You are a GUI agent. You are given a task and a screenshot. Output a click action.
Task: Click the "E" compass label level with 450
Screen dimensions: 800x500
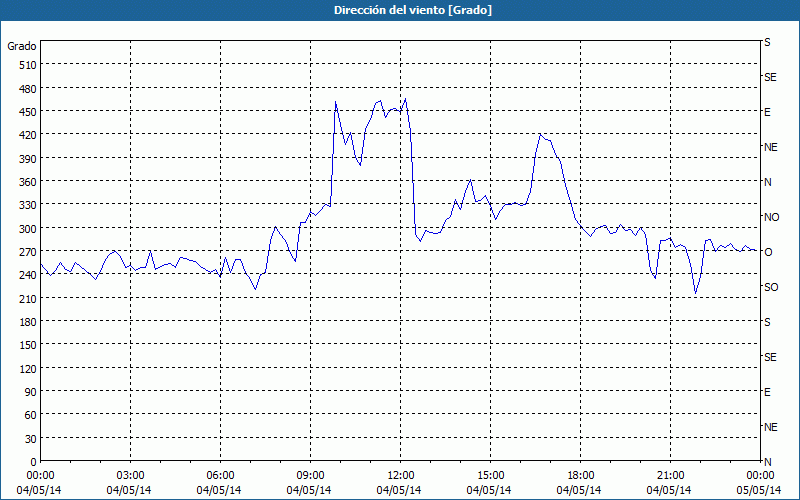point(767,112)
